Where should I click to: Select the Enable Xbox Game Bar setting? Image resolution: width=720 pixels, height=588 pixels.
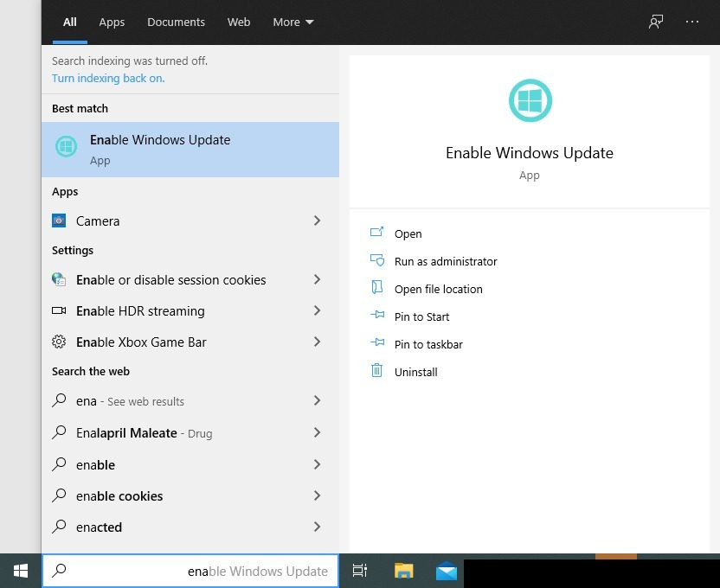[190, 342]
